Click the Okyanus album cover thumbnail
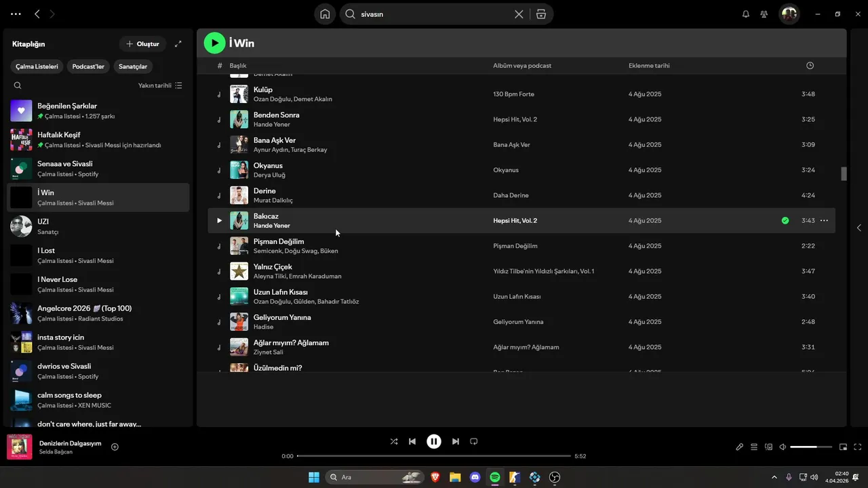Viewport: 868px width, 488px height. click(x=239, y=170)
